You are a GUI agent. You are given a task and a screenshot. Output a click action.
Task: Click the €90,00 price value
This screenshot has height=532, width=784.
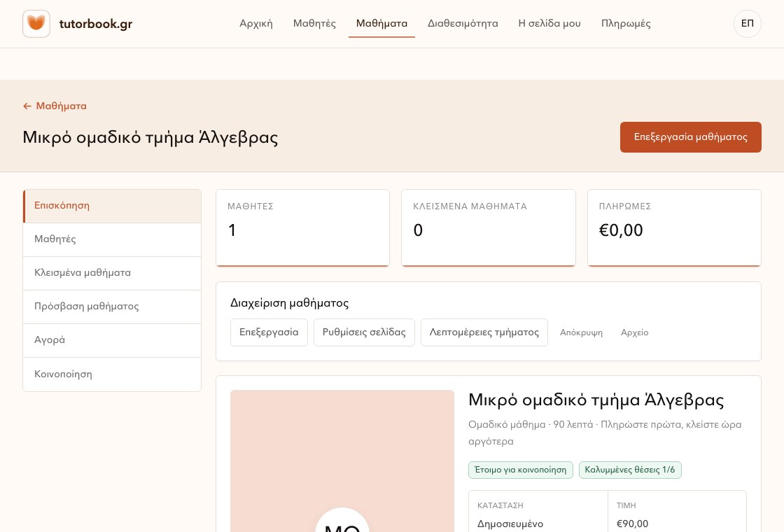[x=632, y=524]
